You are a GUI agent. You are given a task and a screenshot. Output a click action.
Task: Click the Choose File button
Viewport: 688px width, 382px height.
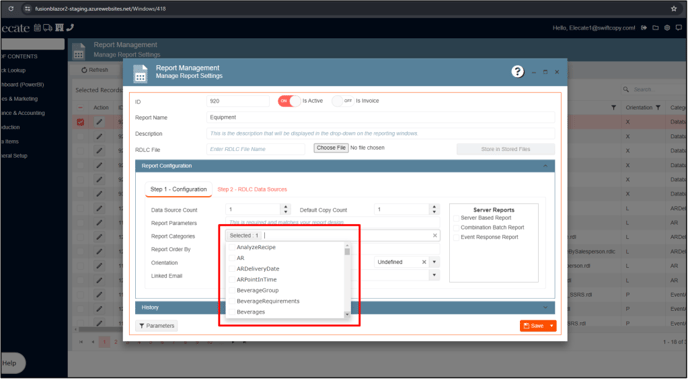click(331, 148)
